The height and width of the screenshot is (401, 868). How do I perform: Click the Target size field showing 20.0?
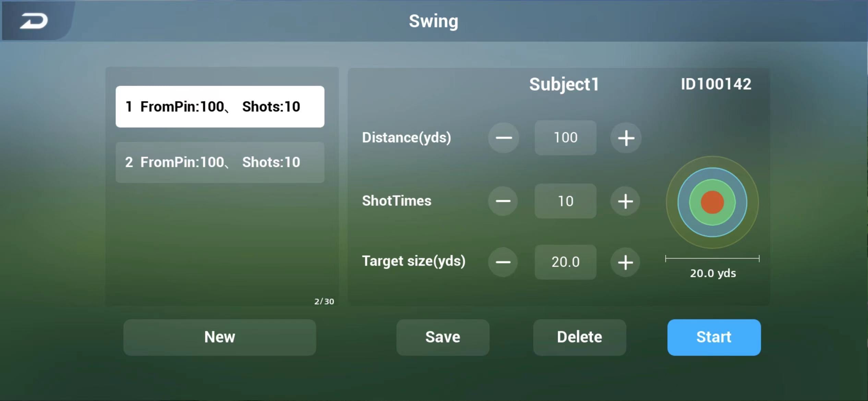tap(565, 262)
